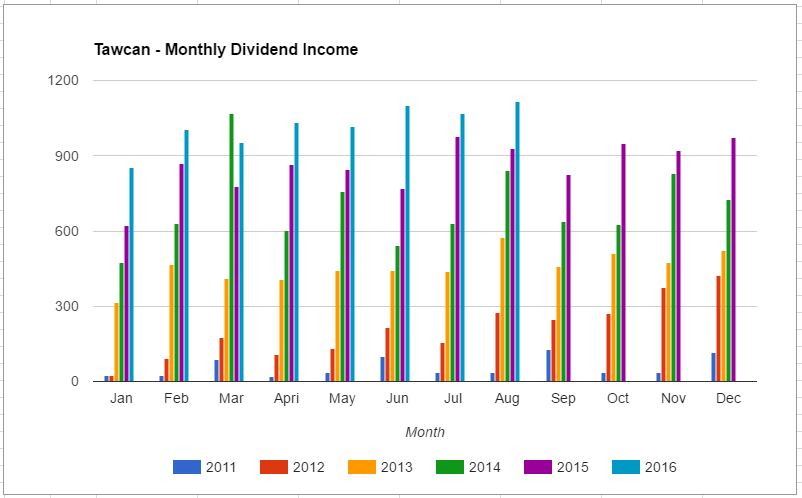Click the purple 2015 legend swatch
Viewport: 802px width, 498px height.
pos(538,467)
